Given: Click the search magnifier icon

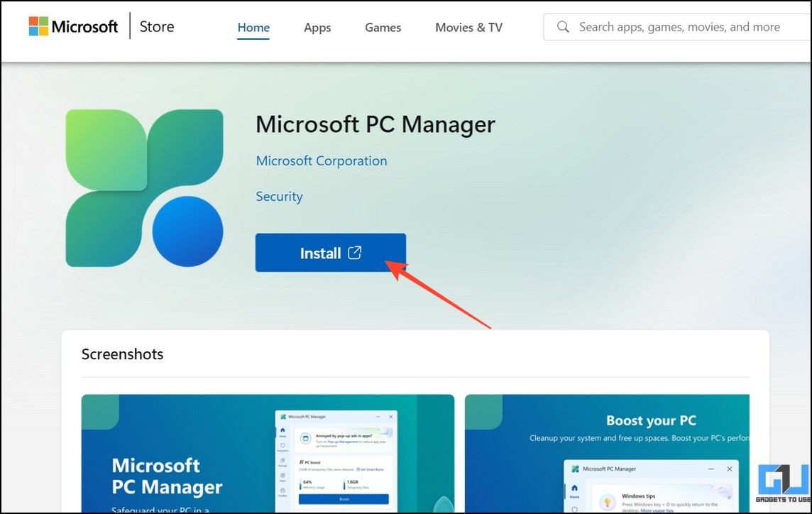Looking at the screenshot, I should [563, 27].
